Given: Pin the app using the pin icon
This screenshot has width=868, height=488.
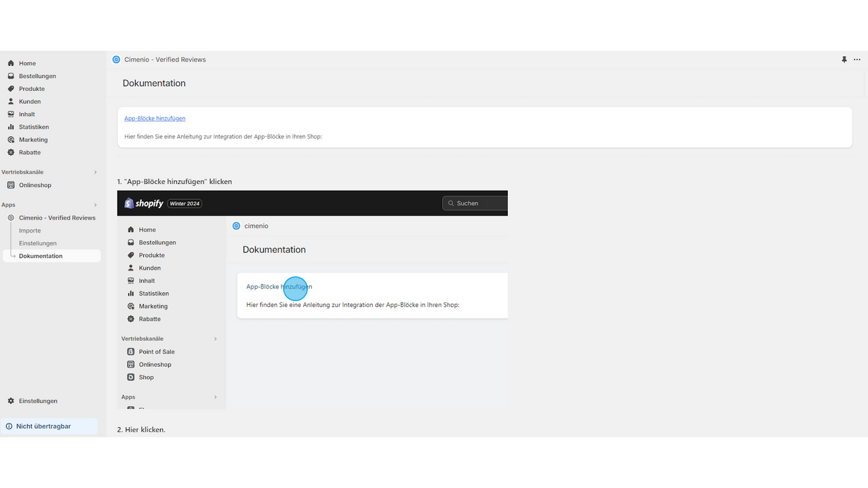Looking at the screenshot, I should tap(844, 60).
